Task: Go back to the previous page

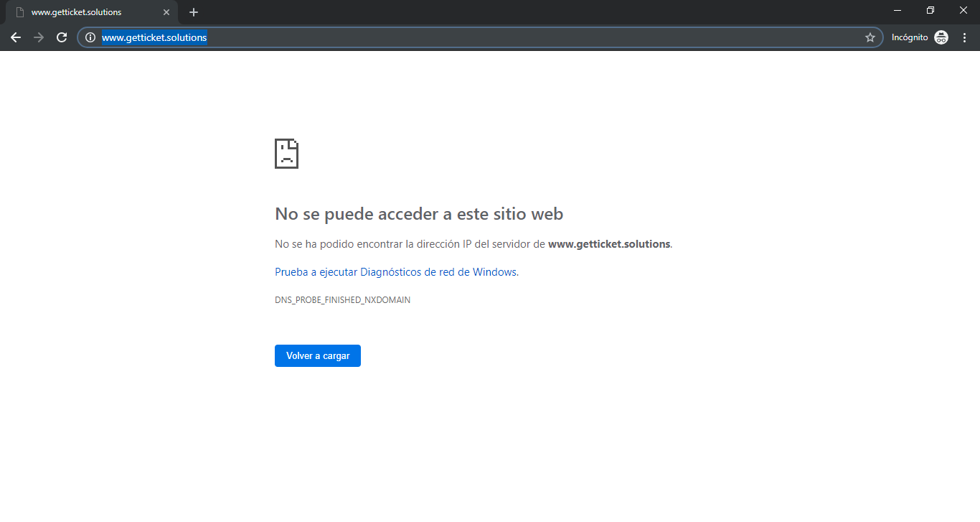Action: pyautogui.click(x=16, y=37)
